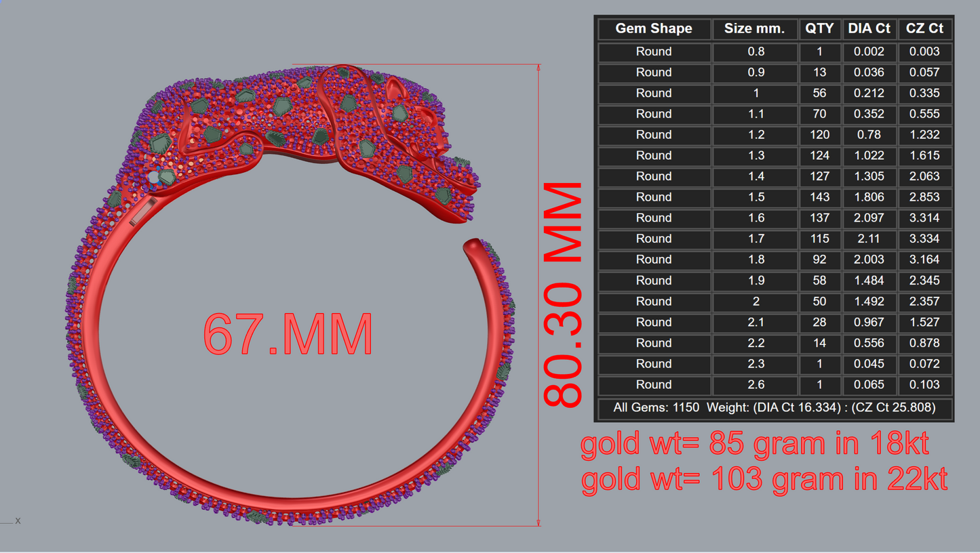Select DIA Ct value 0.212
Screen dimensions: 980x553
pyautogui.click(x=869, y=94)
